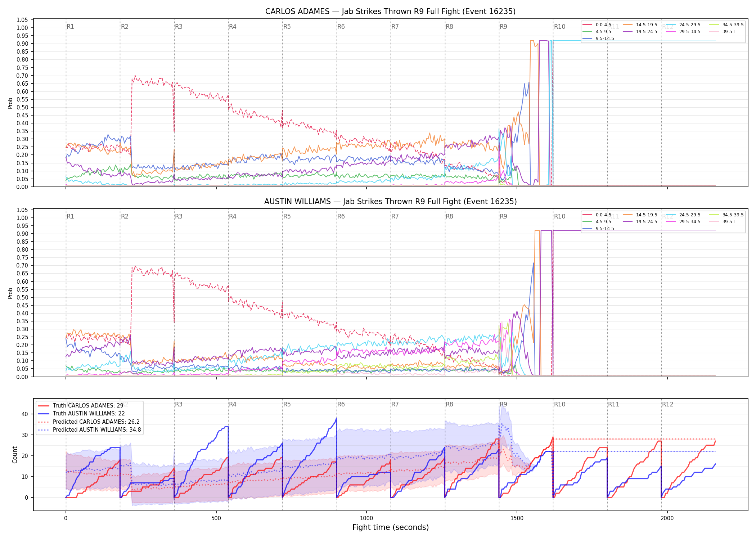
Task: Click 39.5+ legend entry in Adames chart
Action: coord(723,32)
